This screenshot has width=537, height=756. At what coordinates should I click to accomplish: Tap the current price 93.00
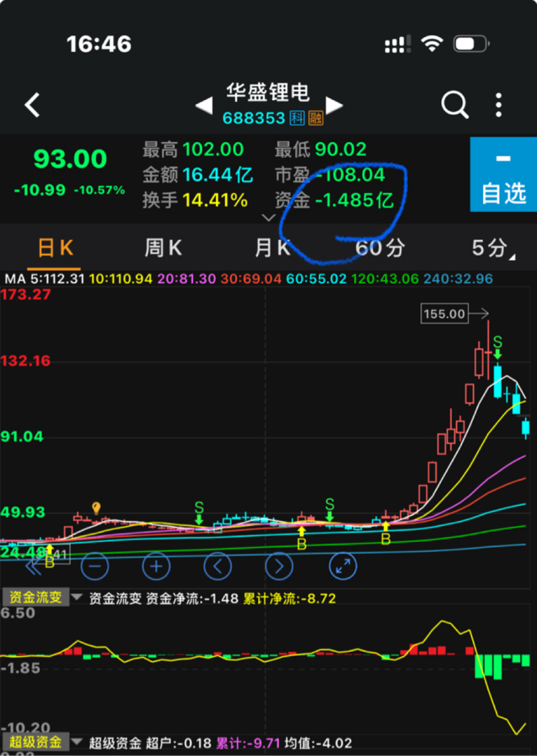(x=71, y=159)
